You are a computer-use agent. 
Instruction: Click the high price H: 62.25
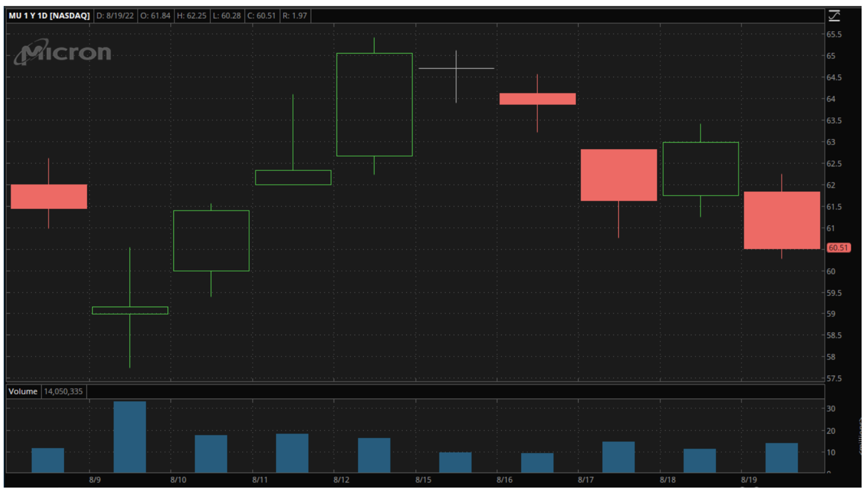pos(192,16)
